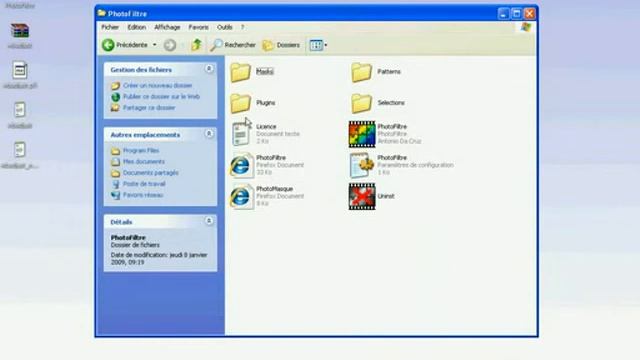Go to Mes documents link
Viewport: 640px width, 360px height.
(x=144, y=162)
